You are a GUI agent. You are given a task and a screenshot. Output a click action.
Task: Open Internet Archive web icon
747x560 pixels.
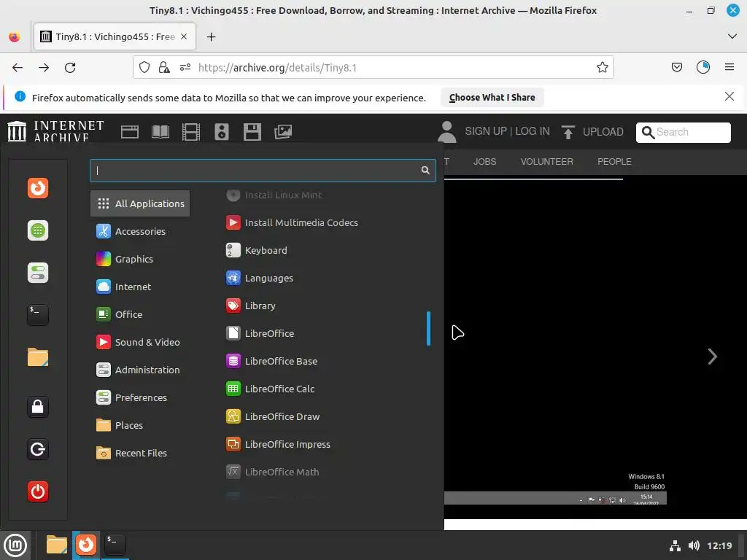(130, 132)
